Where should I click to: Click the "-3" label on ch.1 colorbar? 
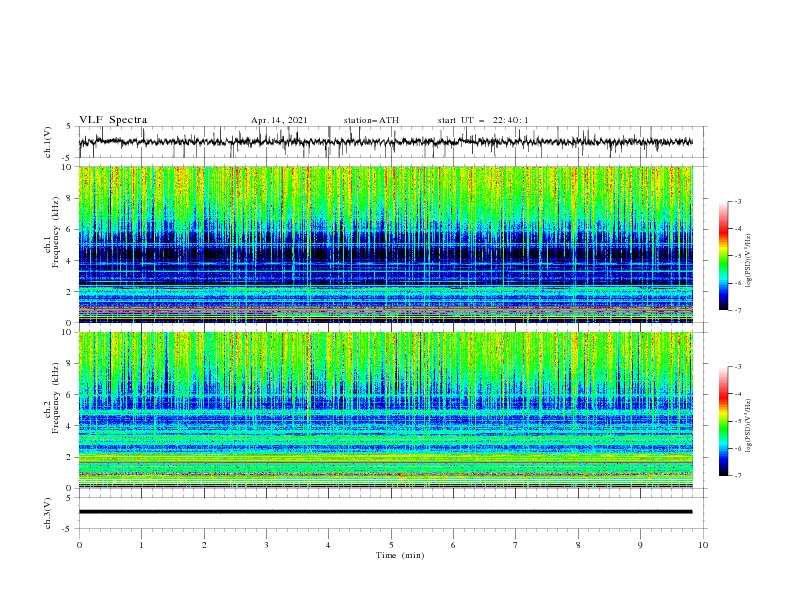point(738,201)
